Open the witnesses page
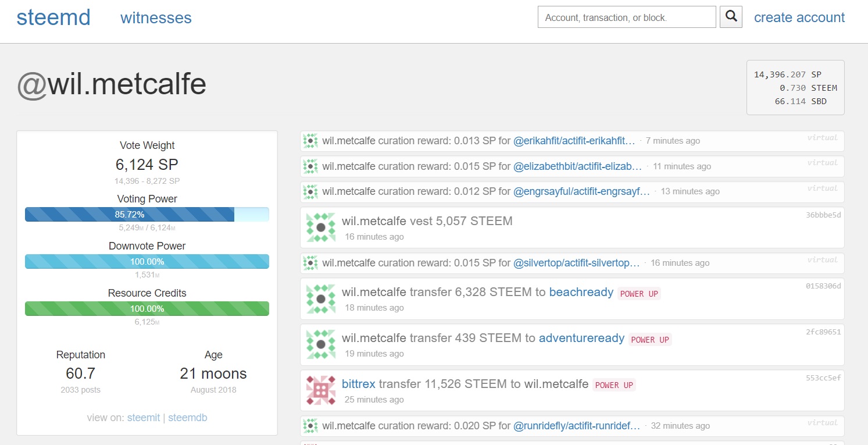The height and width of the screenshot is (445, 868). coord(156,18)
